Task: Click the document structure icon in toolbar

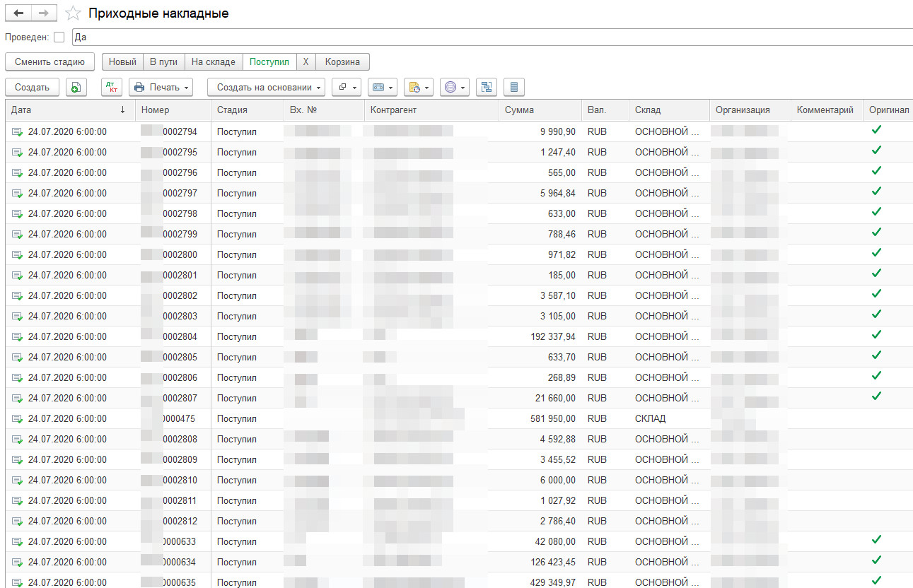Action: click(x=487, y=87)
